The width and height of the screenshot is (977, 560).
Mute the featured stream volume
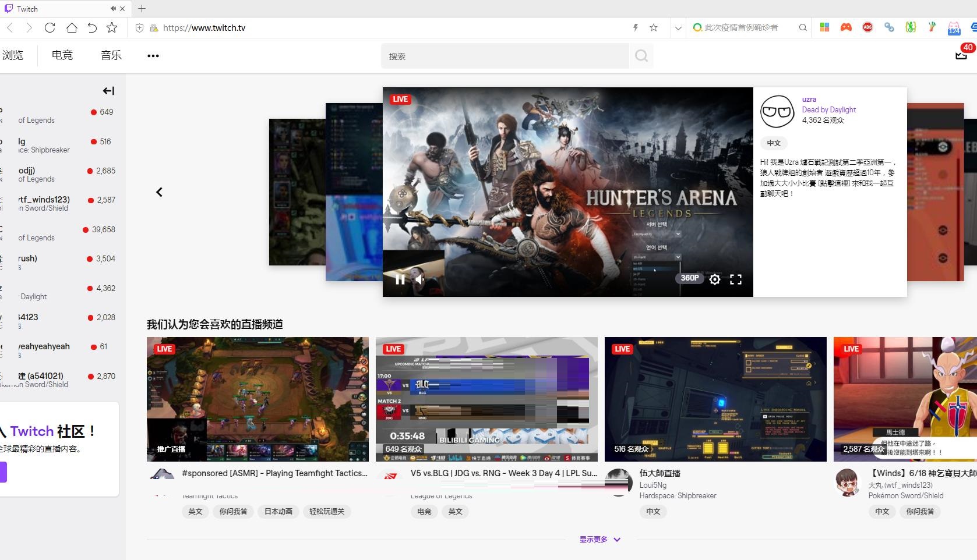[x=419, y=279]
